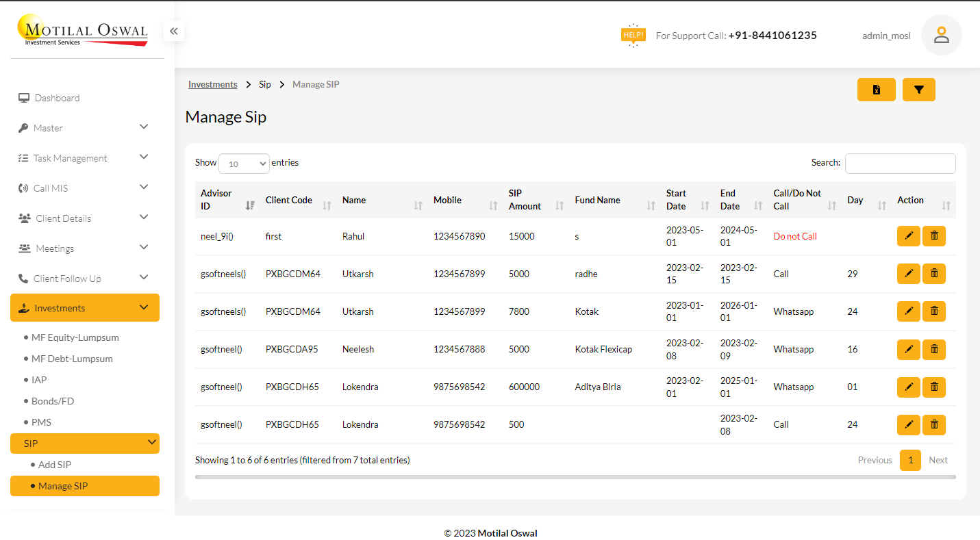The image size is (980, 540).
Task: Expand the Meetings menu
Action: click(x=85, y=248)
